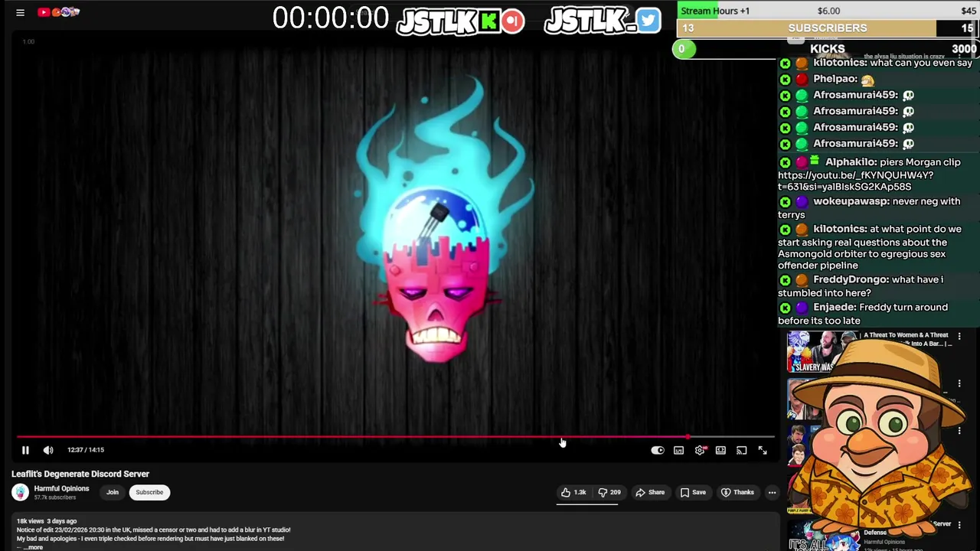Open Alphakilo's youtu.be link in chat
The height and width of the screenshot is (551, 980).
(855, 181)
